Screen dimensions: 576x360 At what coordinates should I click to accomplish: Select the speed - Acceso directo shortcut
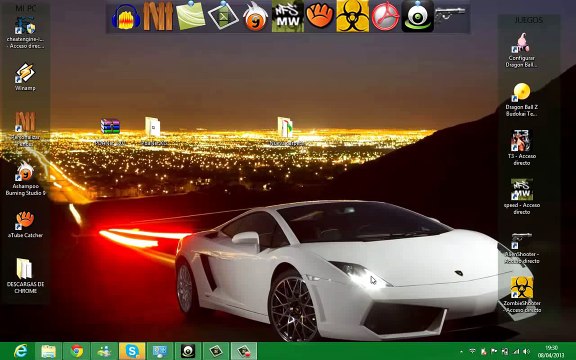522,197
